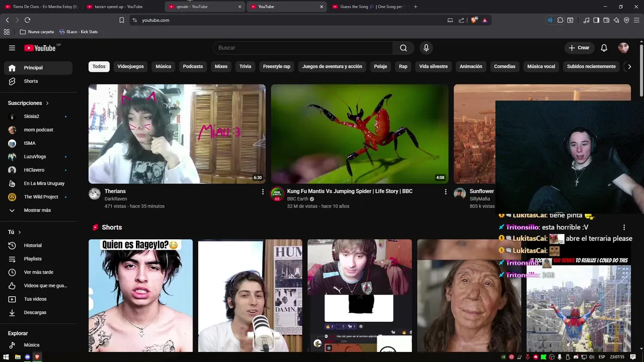This screenshot has height=362, width=644.
Task: Open the Skisia2 subscription channel
Action: click(x=38, y=116)
